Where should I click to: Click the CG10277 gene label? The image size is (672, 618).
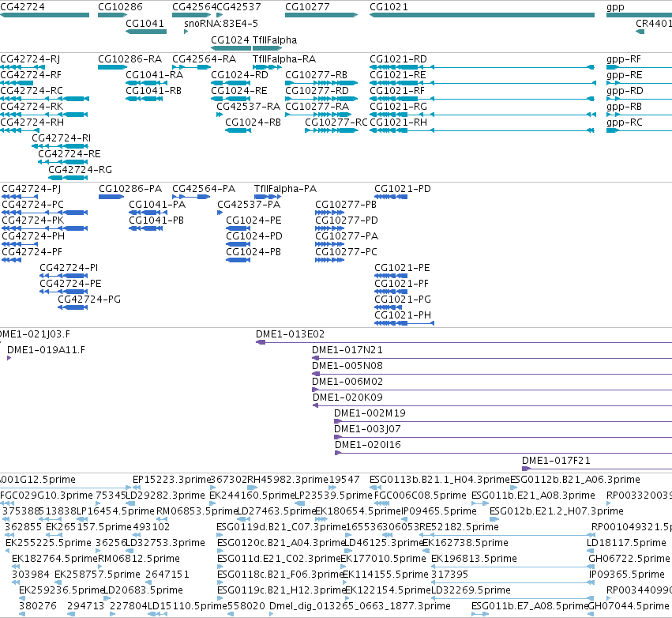click(307, 7)
